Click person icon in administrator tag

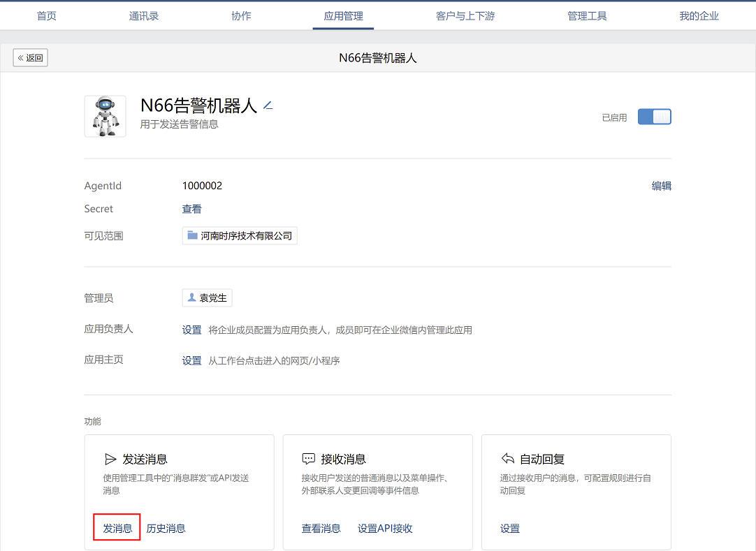coord(191,297)
